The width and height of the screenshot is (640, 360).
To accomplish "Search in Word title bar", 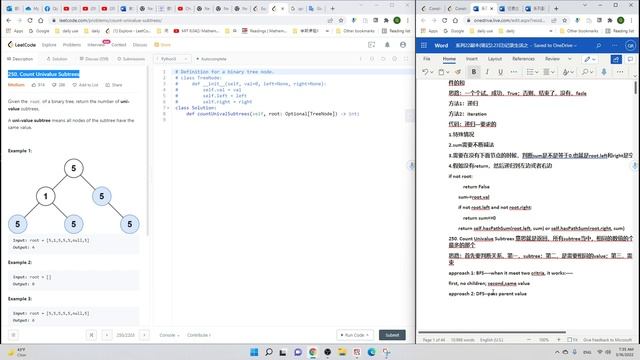I will point(599,46).
